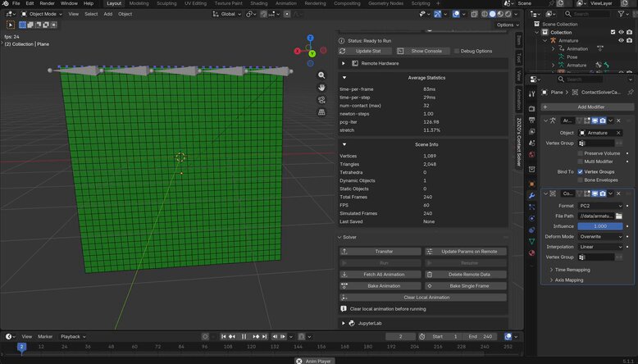Uncheck the Vertex Groups bind option
The image size is (638, 364).
[x=581, y=171]
